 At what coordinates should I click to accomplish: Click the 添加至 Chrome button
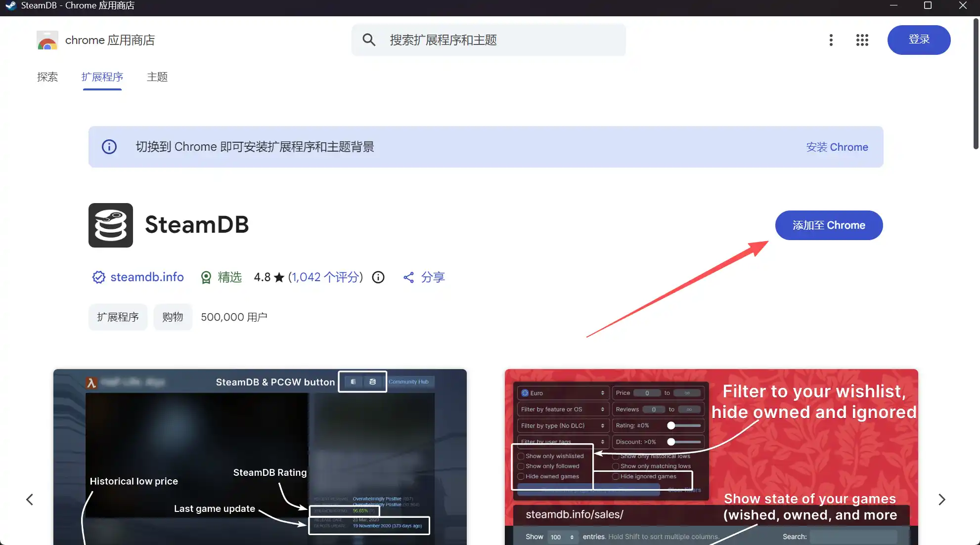(829, 225)
